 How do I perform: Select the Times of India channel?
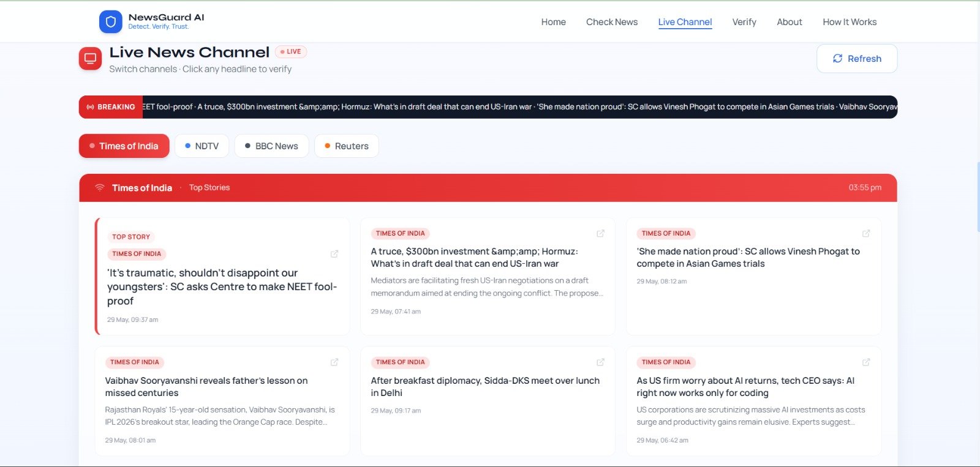[124, 146]
